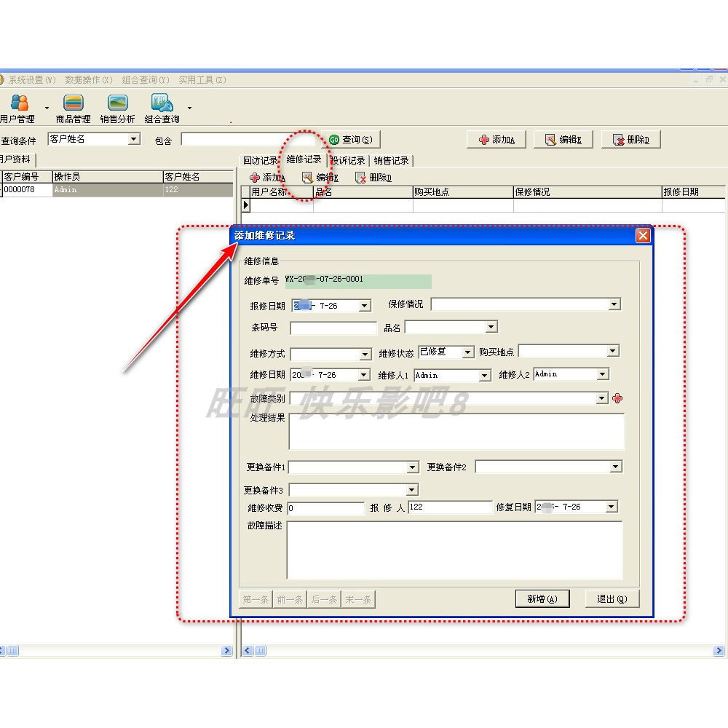The image size is (728, 728).
Task: Switch to 回访记录 tab
Action: click(x=260, y=160)
